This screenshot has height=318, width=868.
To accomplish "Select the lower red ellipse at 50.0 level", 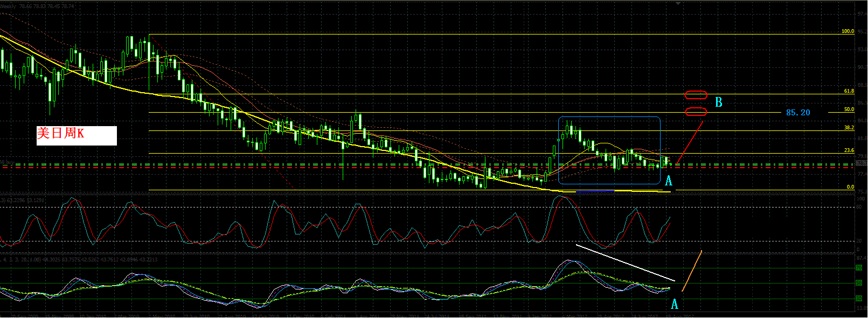I will coord(696,112).
